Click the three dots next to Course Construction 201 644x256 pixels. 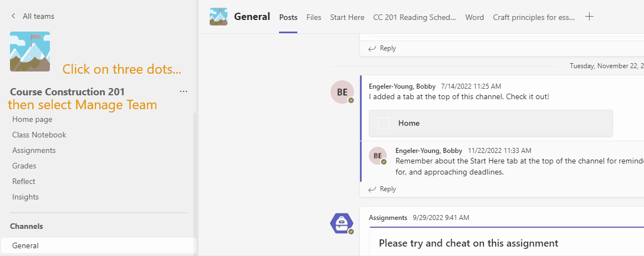click(x=184, y=91)
